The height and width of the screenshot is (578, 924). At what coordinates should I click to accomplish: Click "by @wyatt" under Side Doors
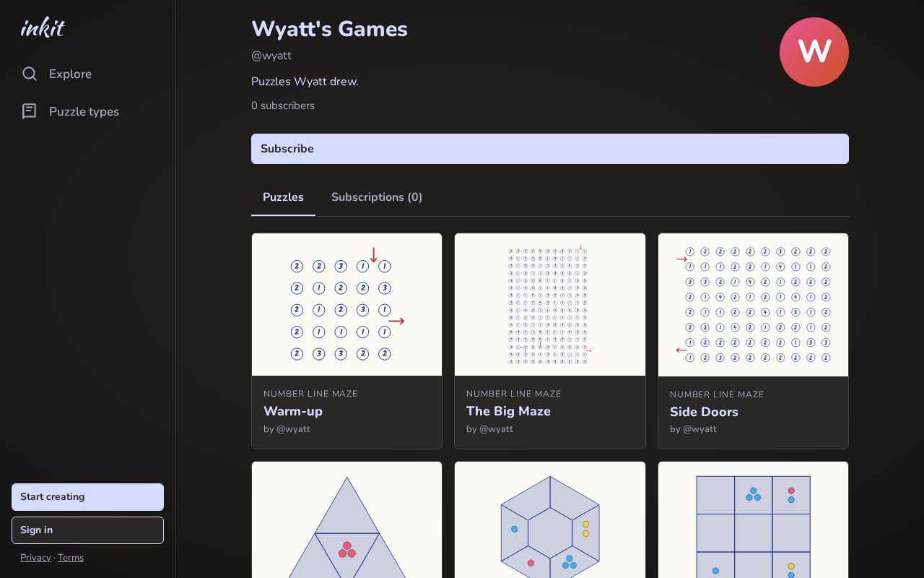693,429
